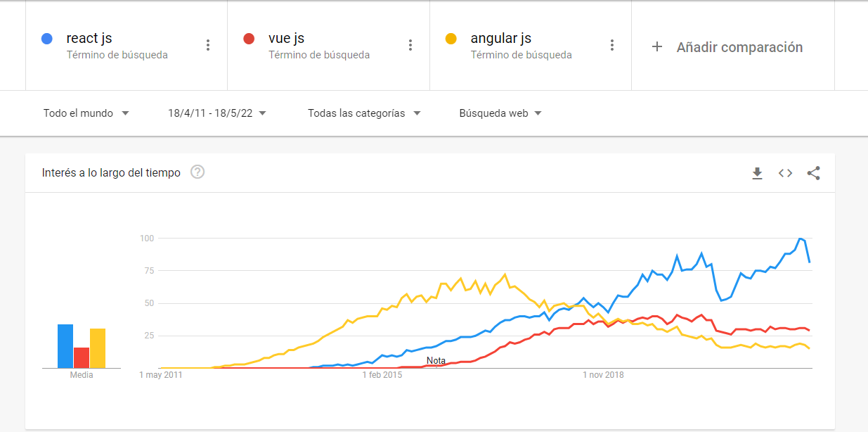This screenshot has width=868, height=432.
Task: Select the react js search term
Action: [x=89, y=39]
